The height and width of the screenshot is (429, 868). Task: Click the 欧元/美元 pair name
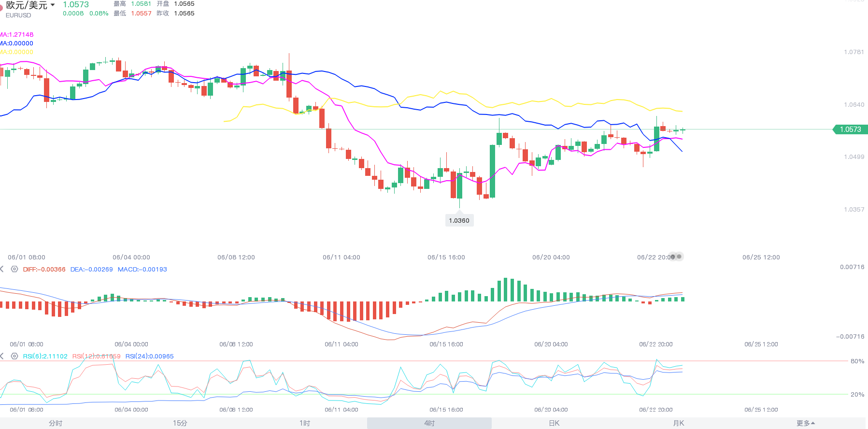27,5
